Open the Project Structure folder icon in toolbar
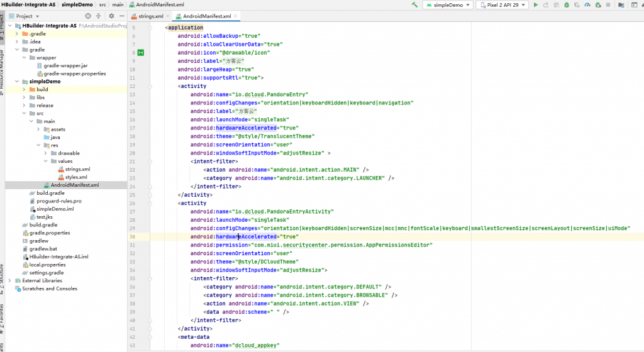Image resolution: width=644 pixels, height=352 pixels. click(621, 5)
